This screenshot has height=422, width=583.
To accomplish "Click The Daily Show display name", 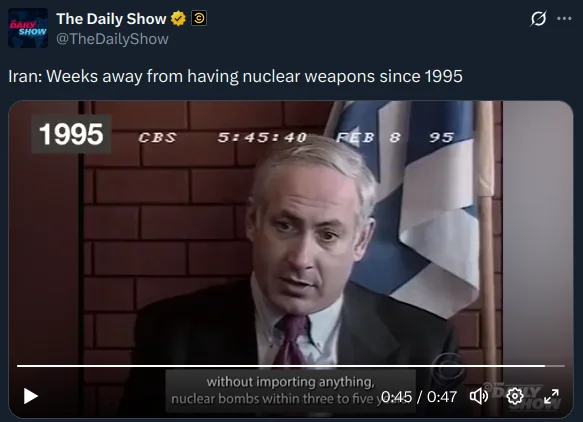I will tap(111, 19).
